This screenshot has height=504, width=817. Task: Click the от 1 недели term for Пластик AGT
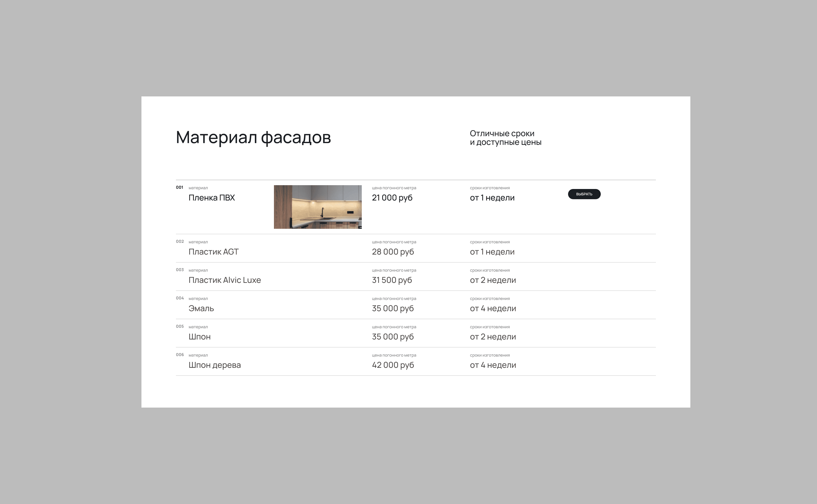(x=492, y=252)
